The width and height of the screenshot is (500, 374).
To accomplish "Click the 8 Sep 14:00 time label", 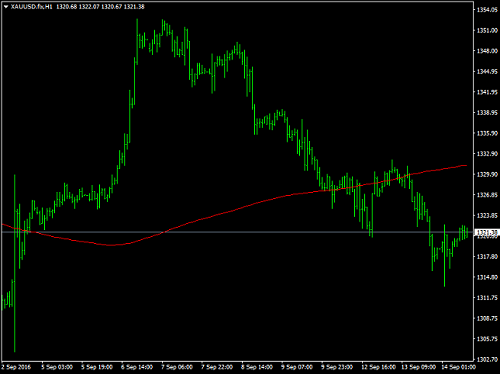I will click(257, 367).
